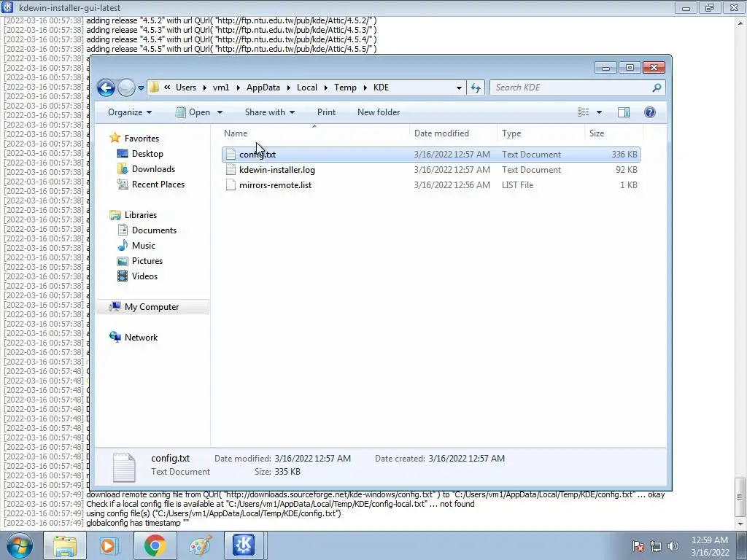Click the folder icon in address bar
This screenshot has width=747, height=560.
pos(154,87)
